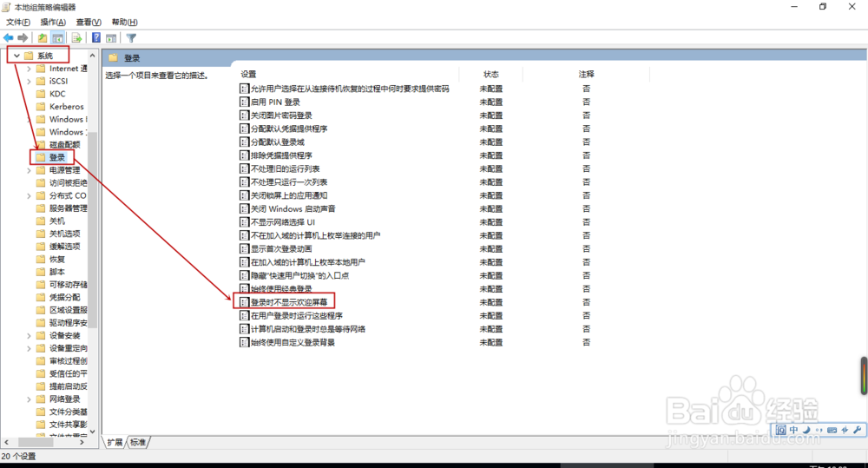
Task: Sort by the 注释 column header
Action: tap(586, 74)
